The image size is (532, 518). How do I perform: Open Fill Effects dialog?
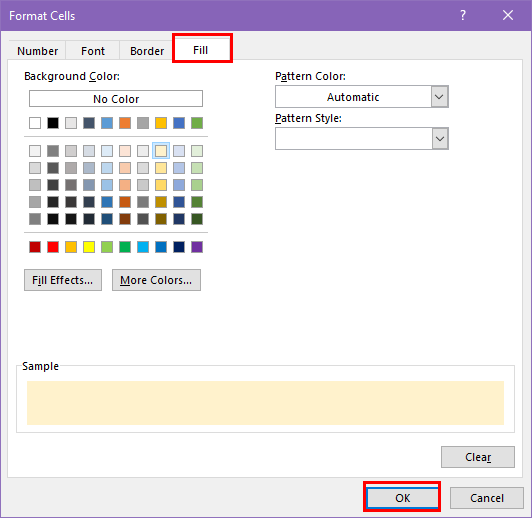[x=63, y=280]
